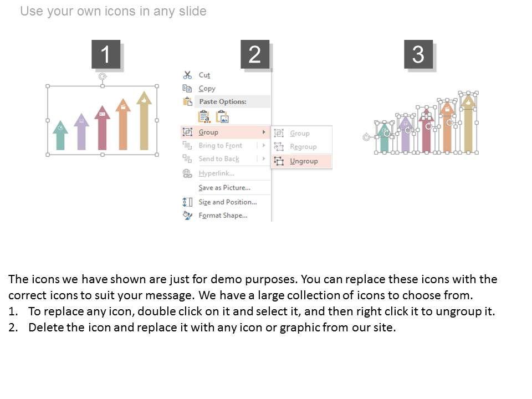The width and height of the screenshot is (532, 399).
Task: Click the Ungroup icon in submenu
Action: click(279, 161)
